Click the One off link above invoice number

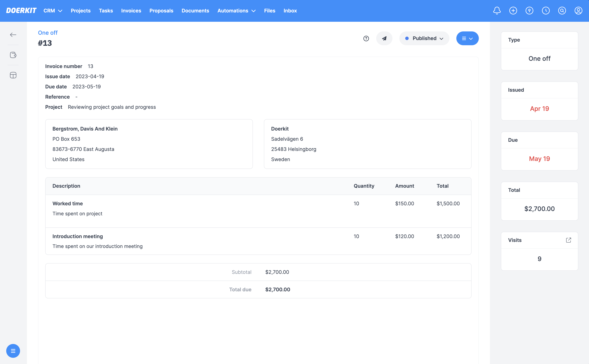(x=48, y=33)
